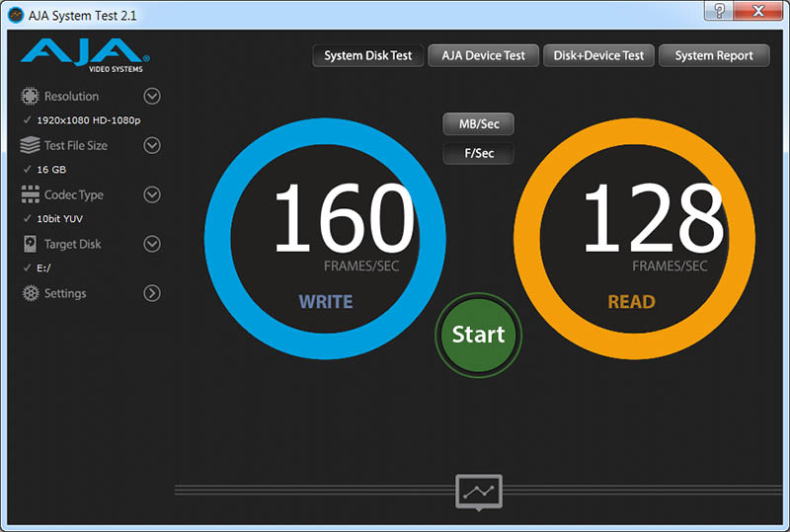
Task: Click the Codec Type label
Action: click(x=73, y=195)
